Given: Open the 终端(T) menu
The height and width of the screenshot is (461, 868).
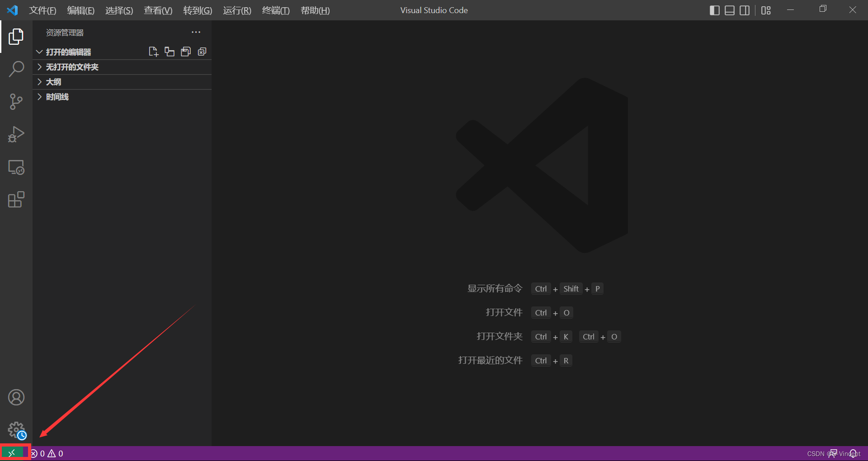Looking at the screenshot, I should pos(276,10).
